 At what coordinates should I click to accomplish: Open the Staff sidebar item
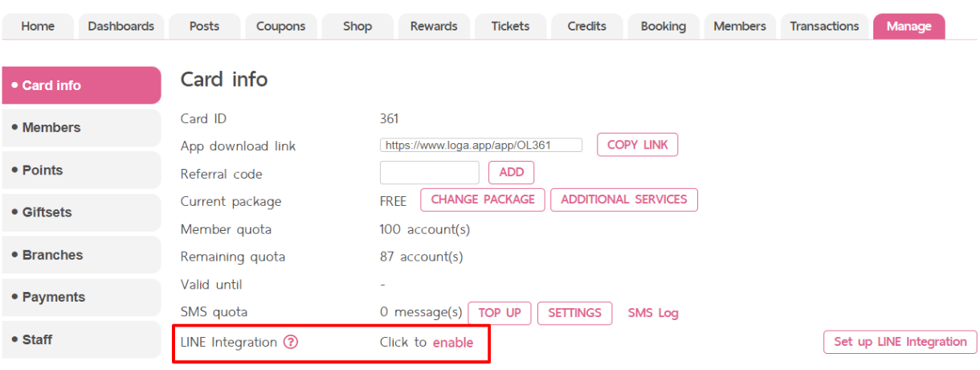click(x=81, y=339)
